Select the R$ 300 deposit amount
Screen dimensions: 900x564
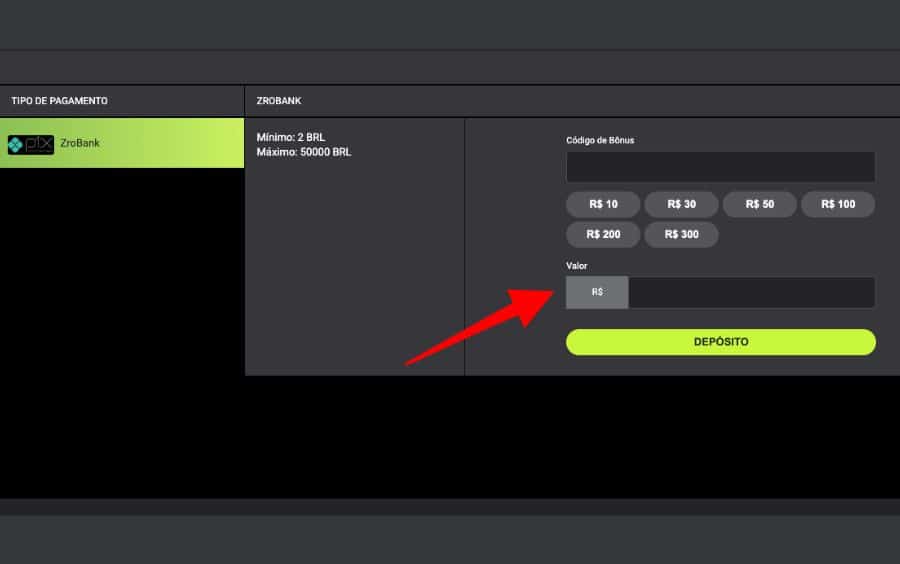[x=681, y=235]
